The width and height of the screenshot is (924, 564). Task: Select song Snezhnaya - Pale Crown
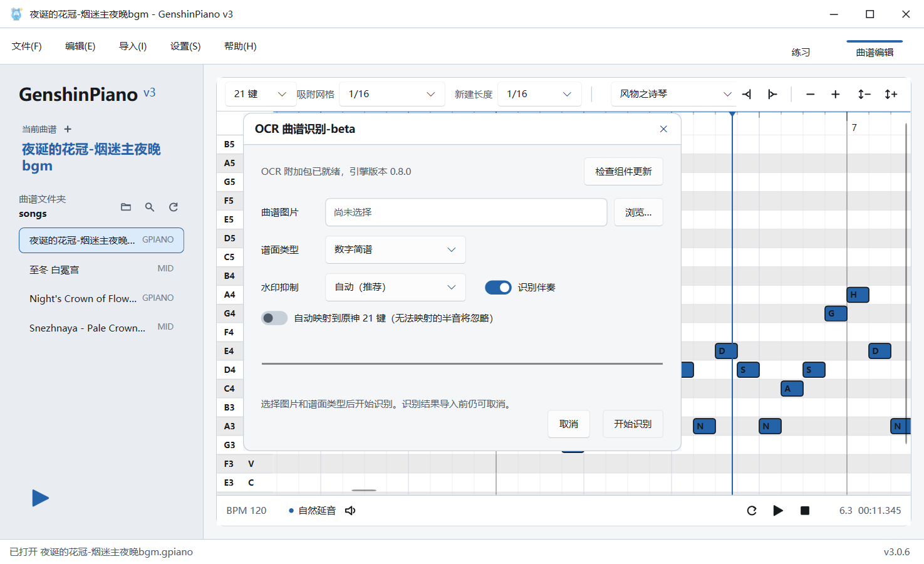101,328
